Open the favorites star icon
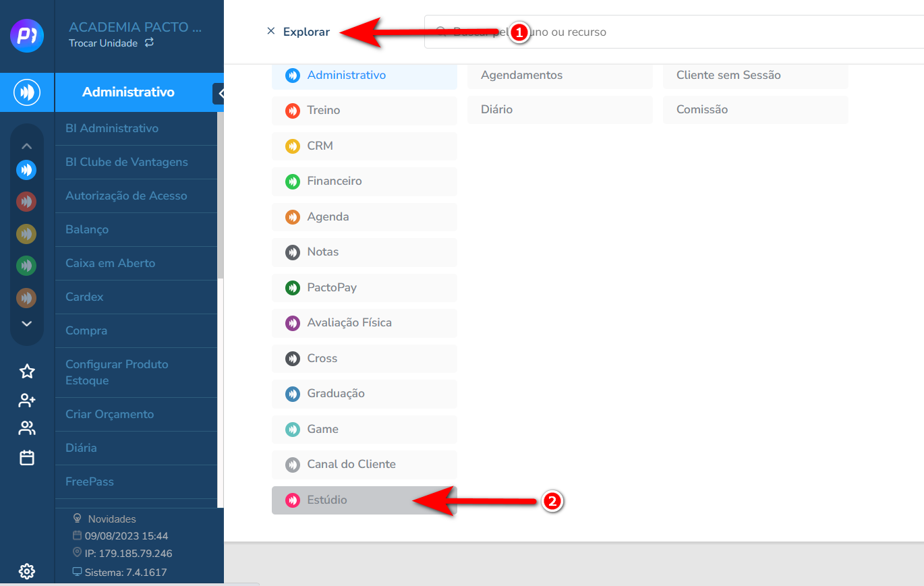 coord(27,371)
